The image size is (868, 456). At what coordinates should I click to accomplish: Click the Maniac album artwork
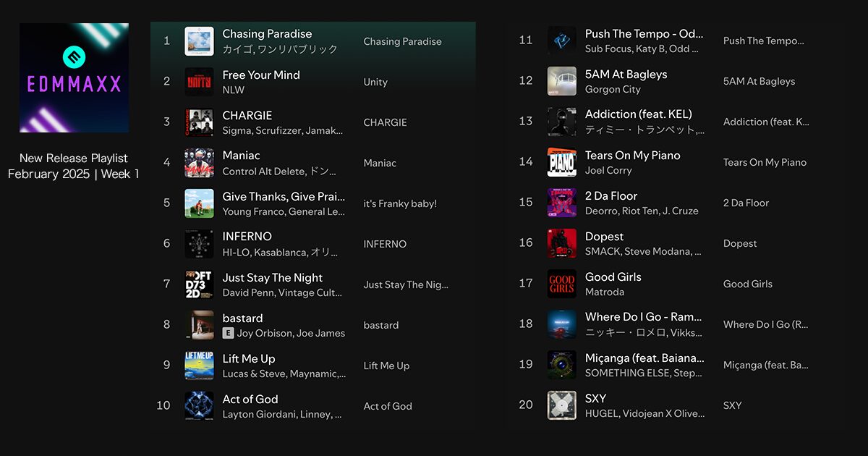pos(199,163)
